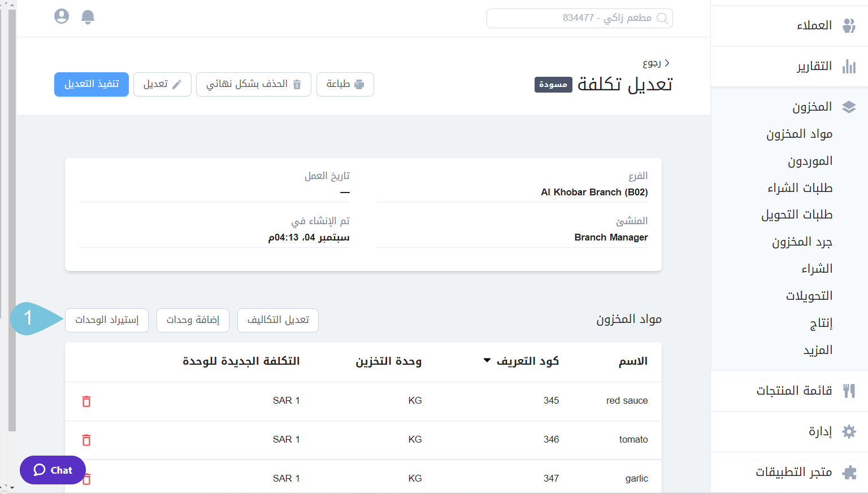Open طلبات الشراء menu item
Image resolution: width=868 pixels, height=494 pixels.
click(800, 187)
